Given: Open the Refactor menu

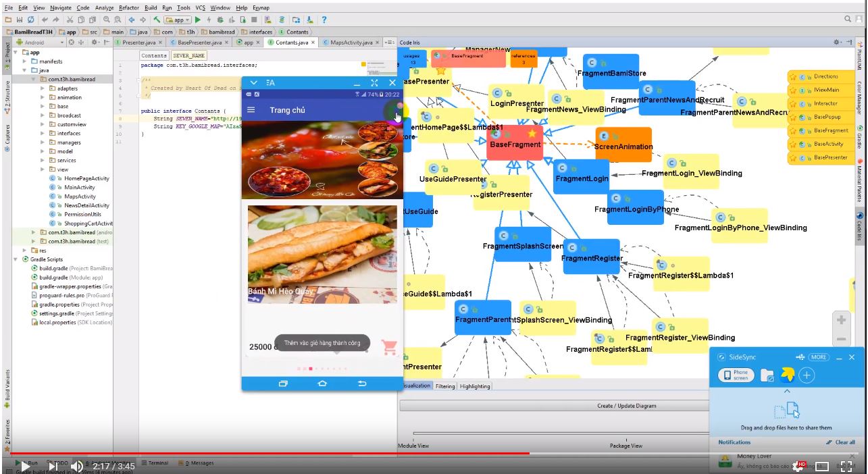Looking at the screenshot, I should click(x=129, y=7).
